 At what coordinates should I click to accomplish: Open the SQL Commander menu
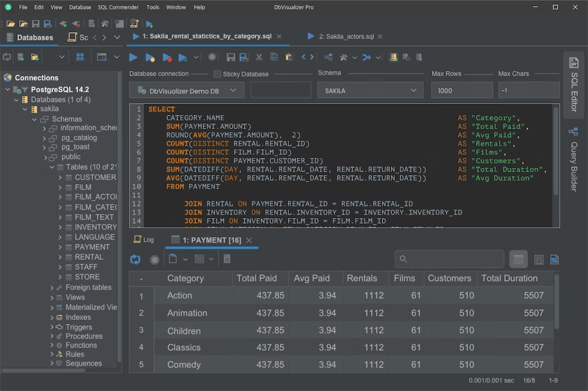118,7
